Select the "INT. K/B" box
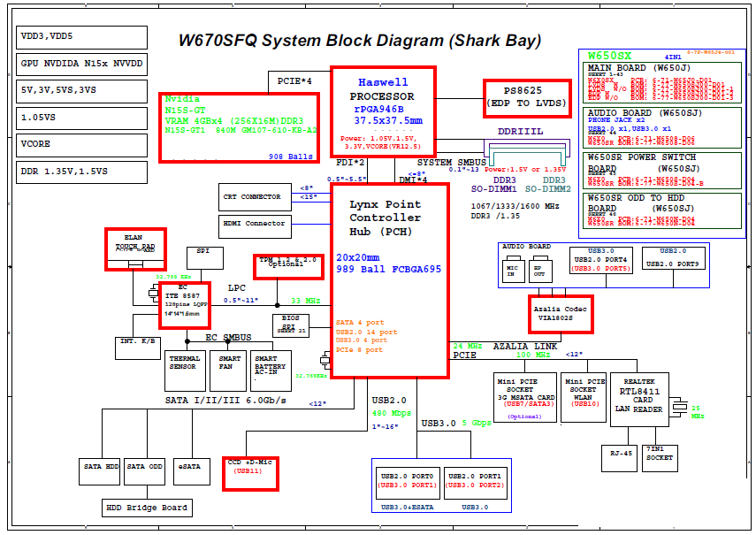Viewport: 756px width, 535px height. click(x=138, y=348)
